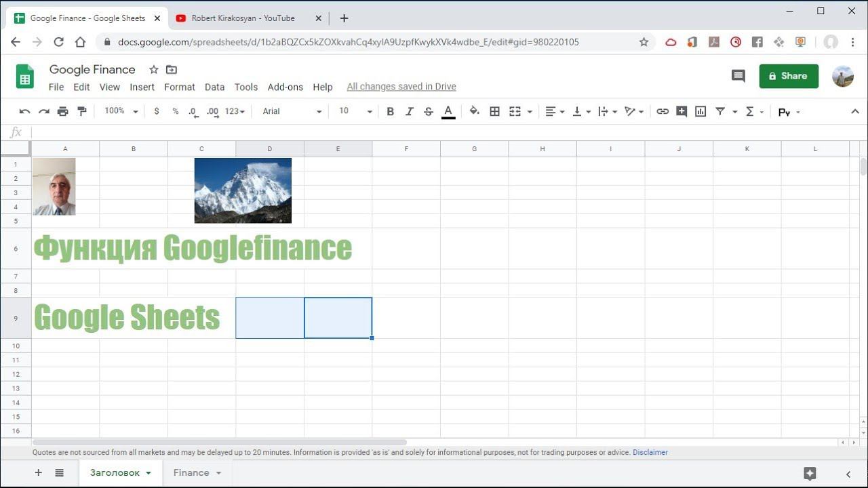
Task: Open the All Sheets list icon
Action: pyautogui.click(x=60, y=473)
